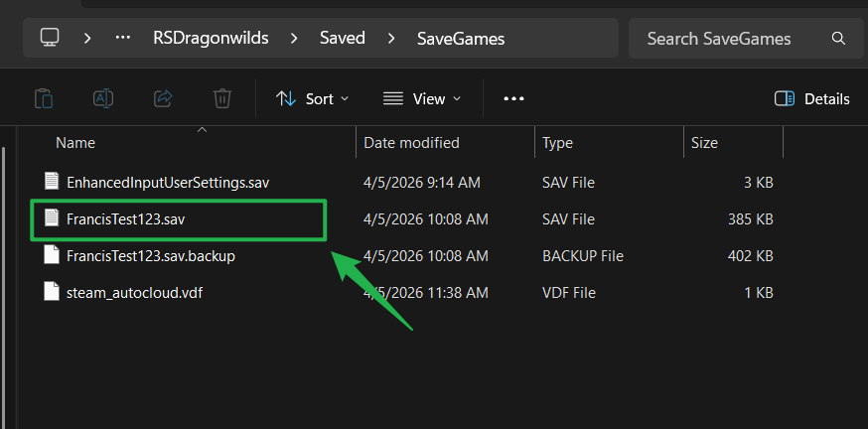Go to the Saved breadcrumb folder
868x429 pixels.
(x=342, y=38)
